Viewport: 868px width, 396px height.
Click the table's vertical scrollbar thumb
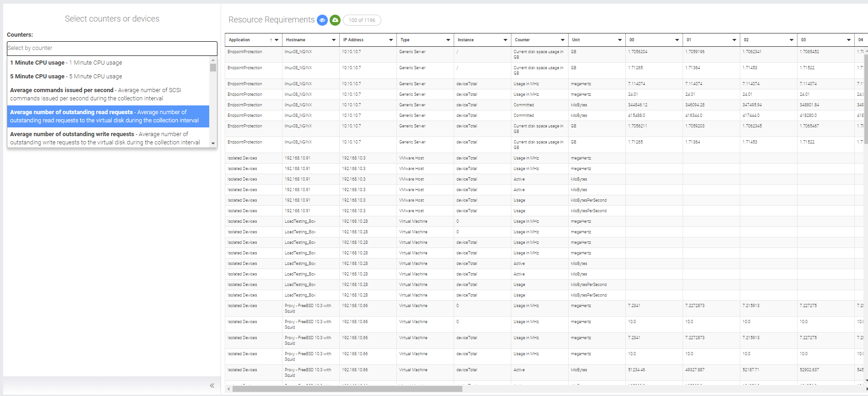(865, 99)
